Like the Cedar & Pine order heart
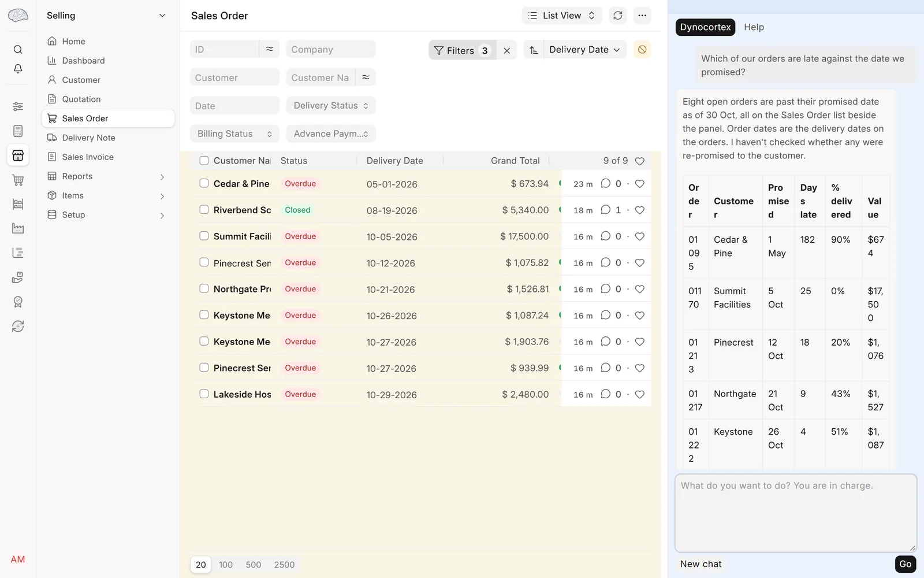The image size is (924, 578). (639, 184)
